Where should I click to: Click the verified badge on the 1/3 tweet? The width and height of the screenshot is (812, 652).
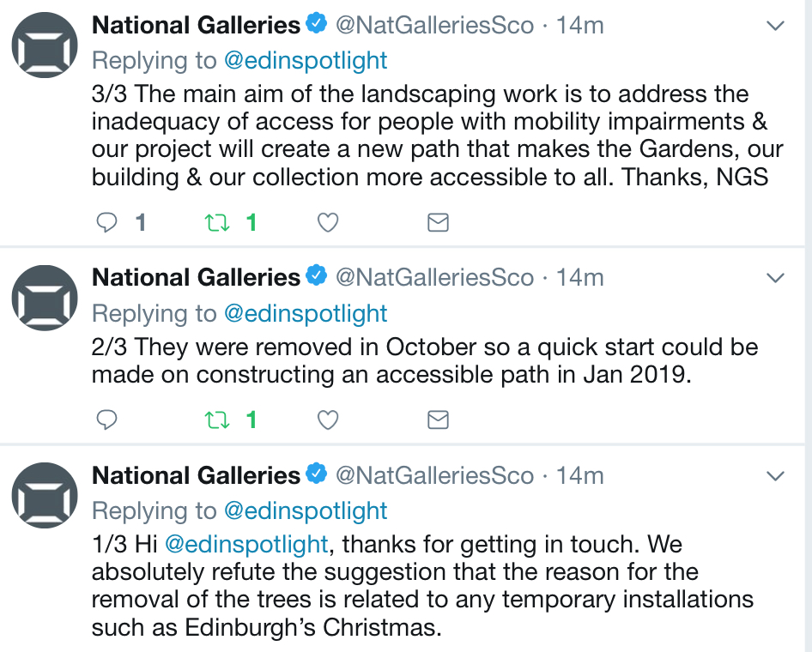click(x=318, y=474)
